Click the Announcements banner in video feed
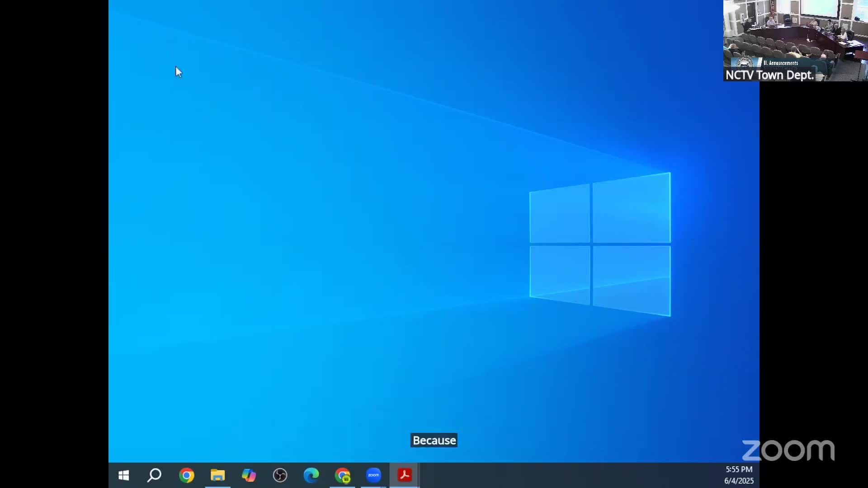868x488 pixels. pos(780,63)
